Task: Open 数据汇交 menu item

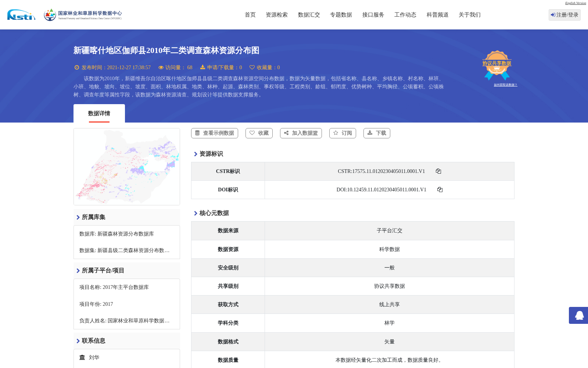Action: (x=309, y=15)
